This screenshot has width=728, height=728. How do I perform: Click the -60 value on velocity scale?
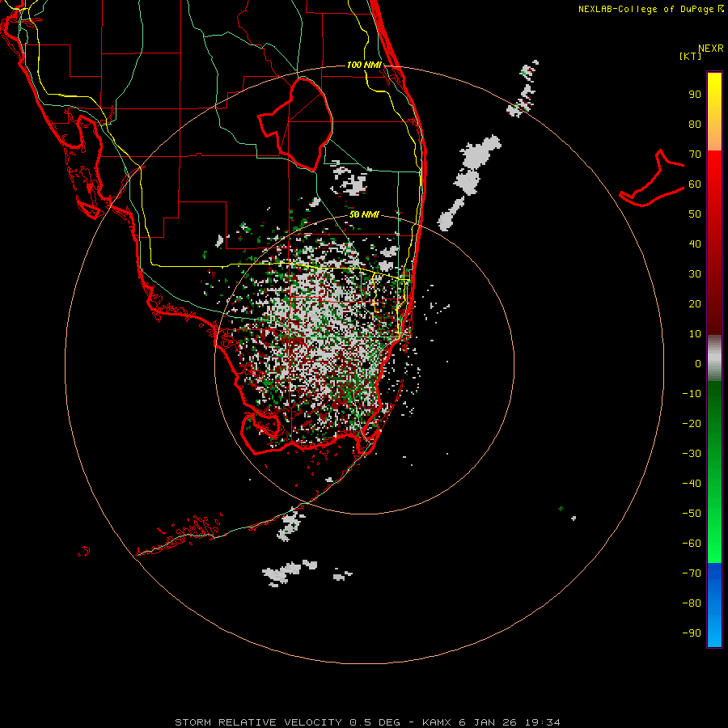tap(692, 544)
